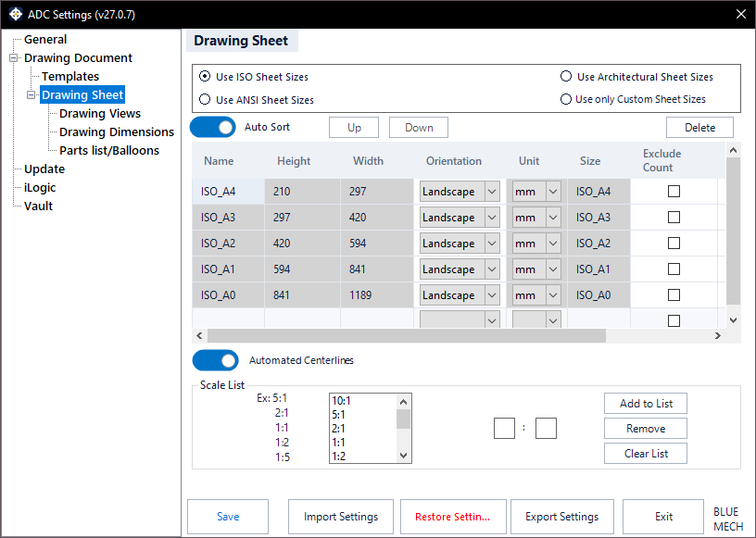Open Drawing Views settings

pos(100,113)
